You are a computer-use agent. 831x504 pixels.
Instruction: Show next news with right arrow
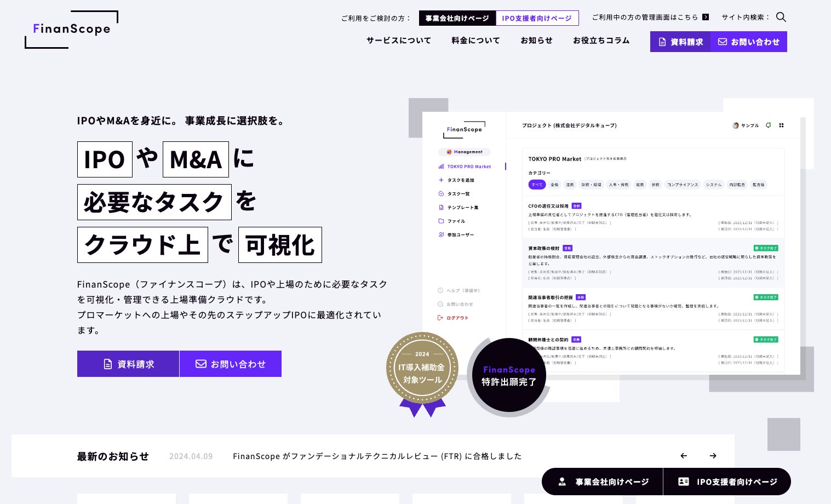pos(713,456)
